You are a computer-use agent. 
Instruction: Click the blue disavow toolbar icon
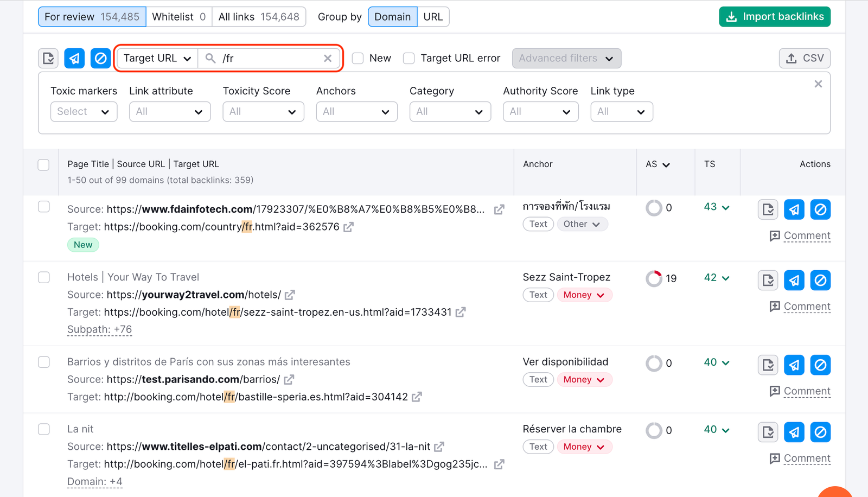[100, 58]
